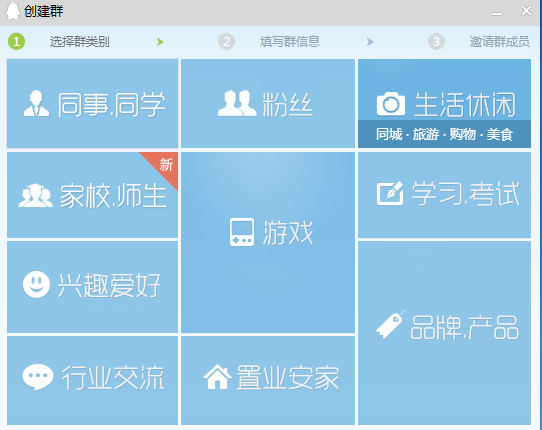Viewport: 542px width, 430px height.
Task: Click the two-person icon beside 粉丝
Action: (x=237, y=103)
